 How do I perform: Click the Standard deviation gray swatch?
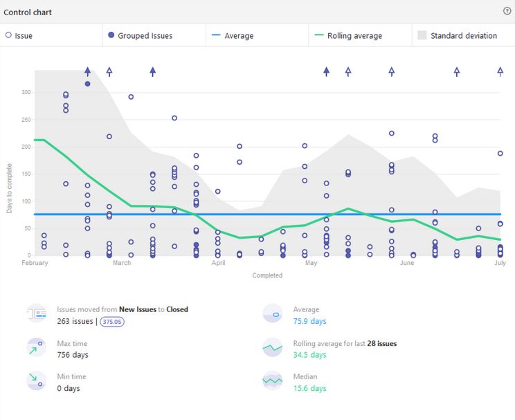[422, 35]
